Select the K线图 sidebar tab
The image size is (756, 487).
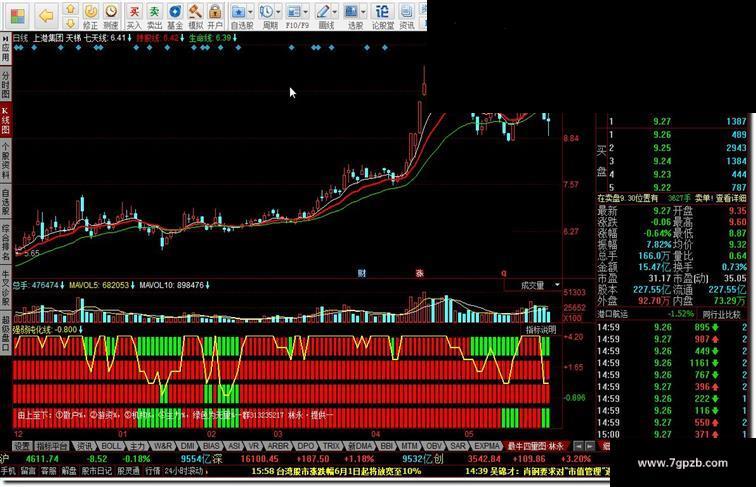click(5, 121)
